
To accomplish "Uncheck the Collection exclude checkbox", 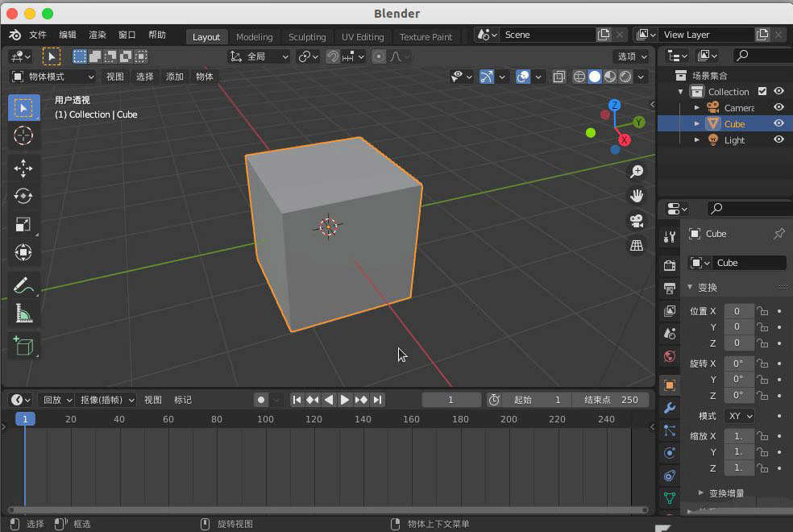I will click(x=762, y=92).
